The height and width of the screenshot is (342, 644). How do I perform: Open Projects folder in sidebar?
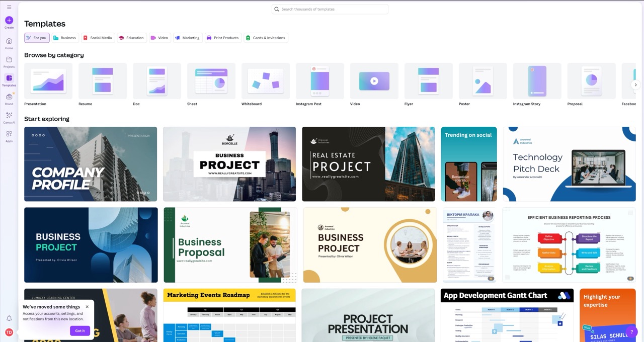9,60
